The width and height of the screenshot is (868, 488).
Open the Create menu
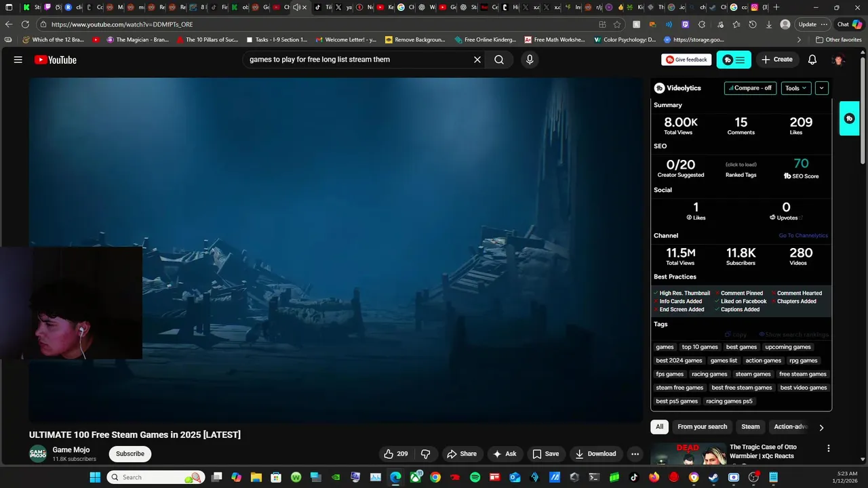(777, 60)
